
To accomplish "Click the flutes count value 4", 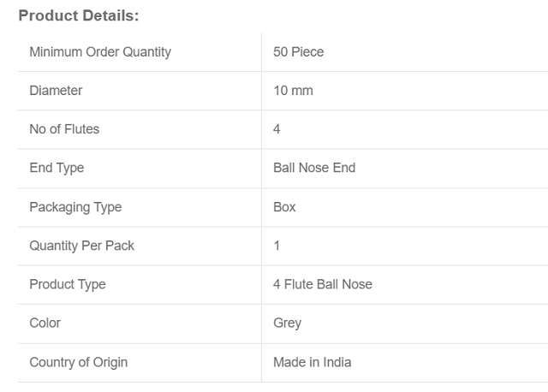I will pos(277,129).
